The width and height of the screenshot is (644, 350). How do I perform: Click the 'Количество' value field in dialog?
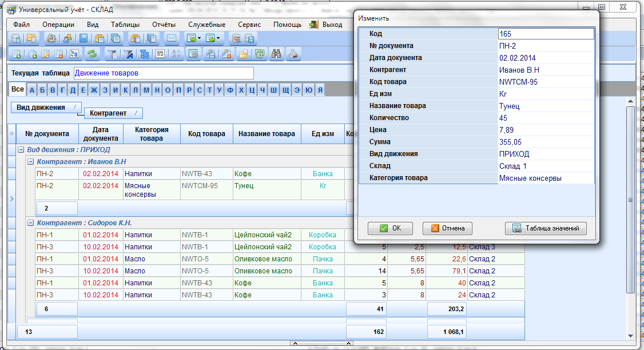pyautogui.click(x=546, y=118)
